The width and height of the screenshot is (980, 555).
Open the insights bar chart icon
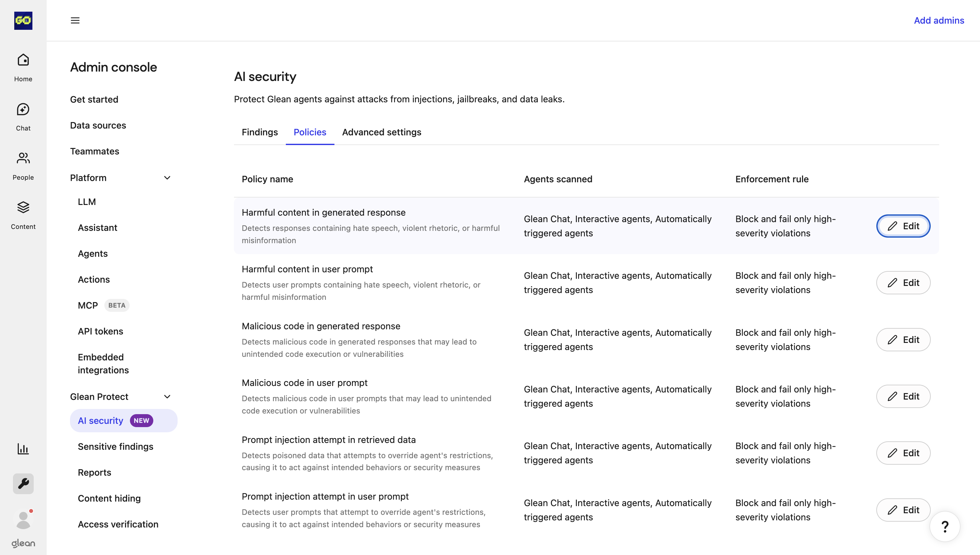click(23, 449)
